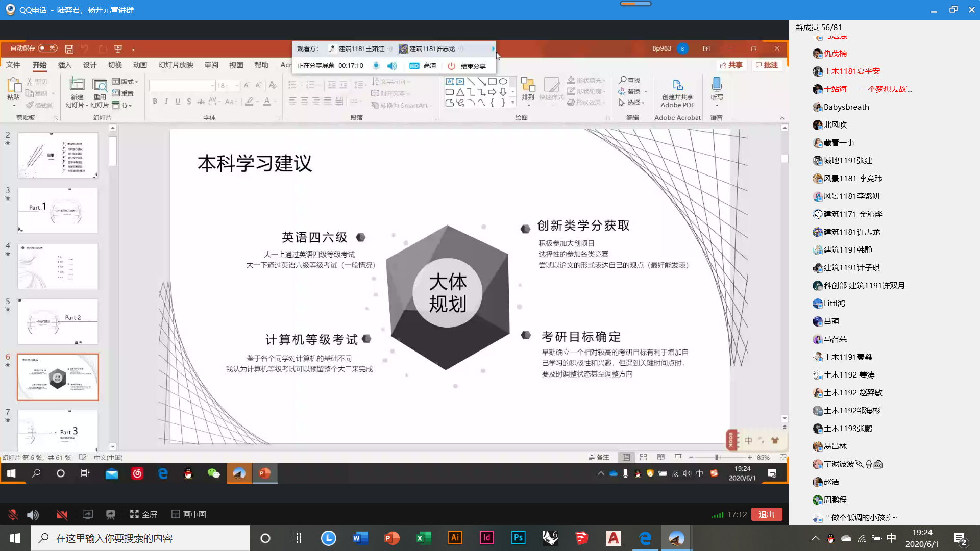
Task: Click the slide sorter view icon
Action: 643,457
